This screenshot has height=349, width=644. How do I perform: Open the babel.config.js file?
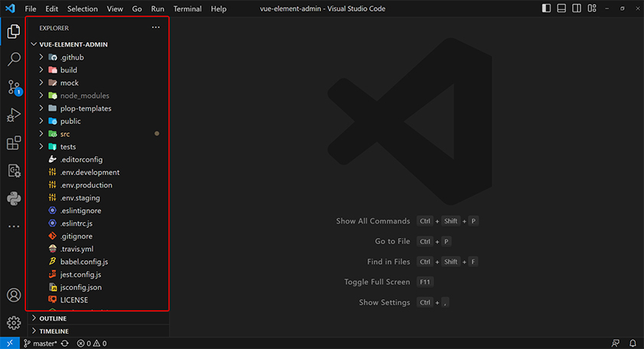click(99, 262)
